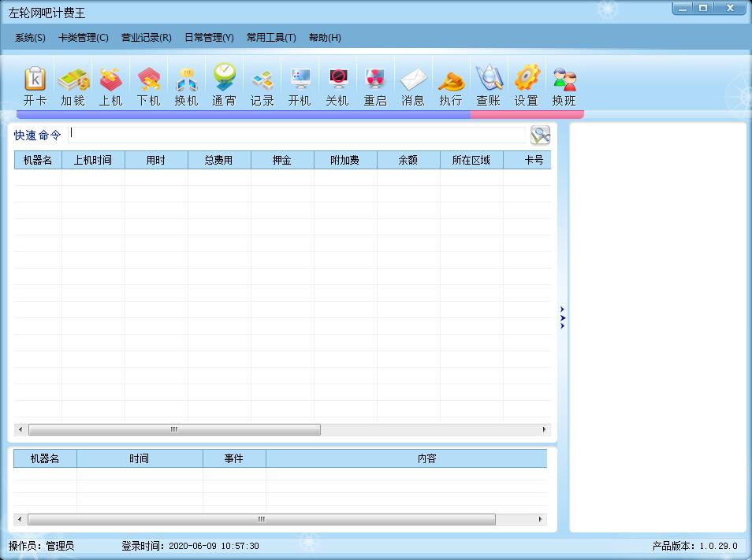Screen dimensions: 752x560
Task: Shut down machines using the 关机 icon
Action: pos(337,83)
